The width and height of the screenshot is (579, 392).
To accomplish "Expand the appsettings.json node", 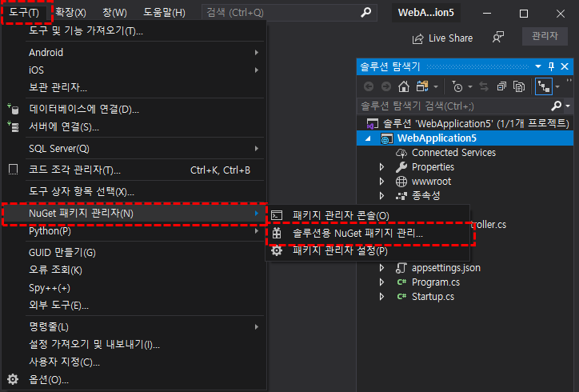I will tap(381, 268).
